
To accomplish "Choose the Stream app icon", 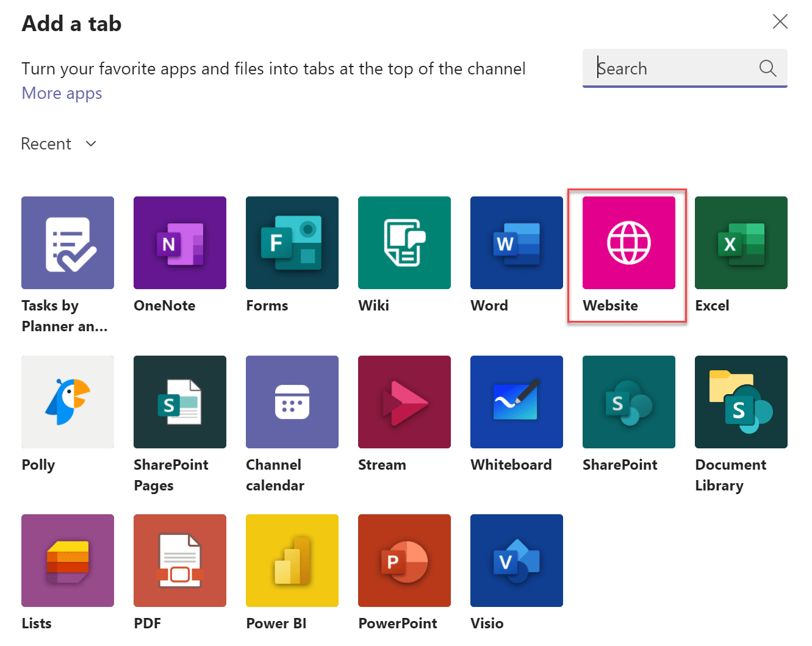I will pos(404,401).
